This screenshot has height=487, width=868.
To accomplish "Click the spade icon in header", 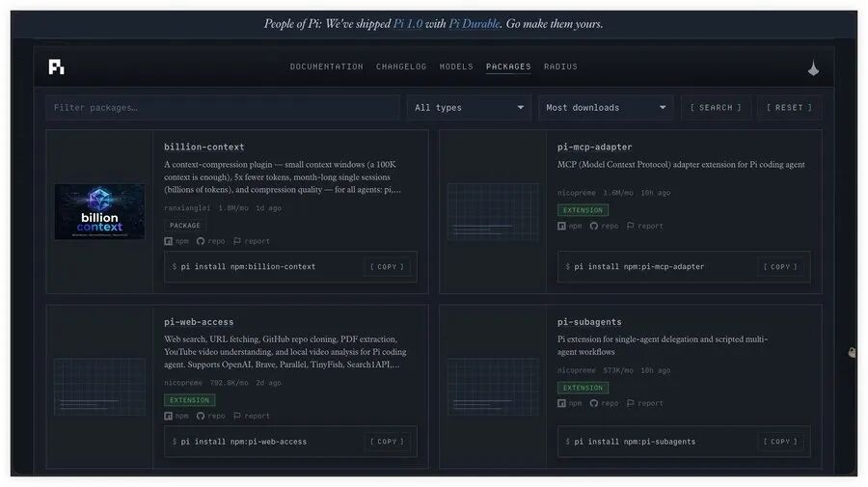I will [813, 68].
